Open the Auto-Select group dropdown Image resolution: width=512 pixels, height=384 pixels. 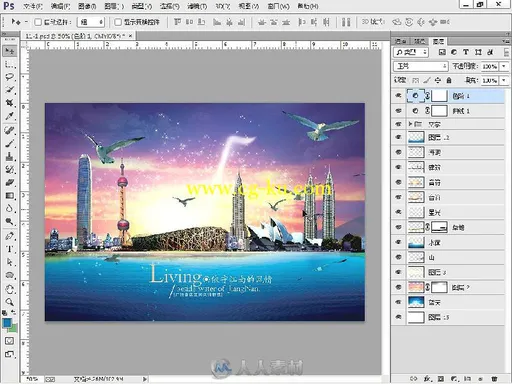click(x=91, y=22)
